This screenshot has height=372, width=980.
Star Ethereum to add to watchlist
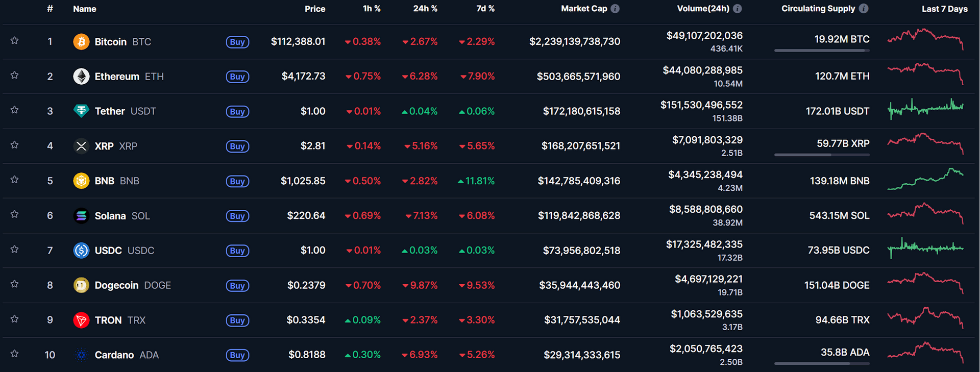[15, 76]
